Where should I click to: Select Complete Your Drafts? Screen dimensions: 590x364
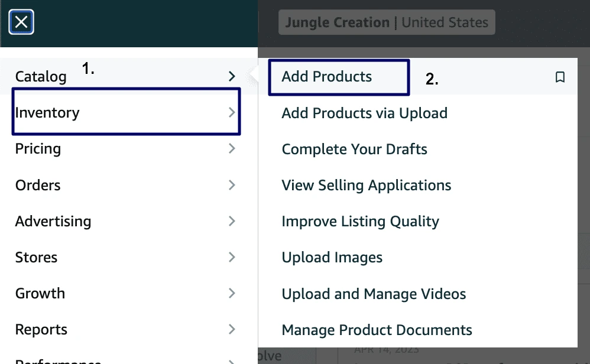(354, 149)
